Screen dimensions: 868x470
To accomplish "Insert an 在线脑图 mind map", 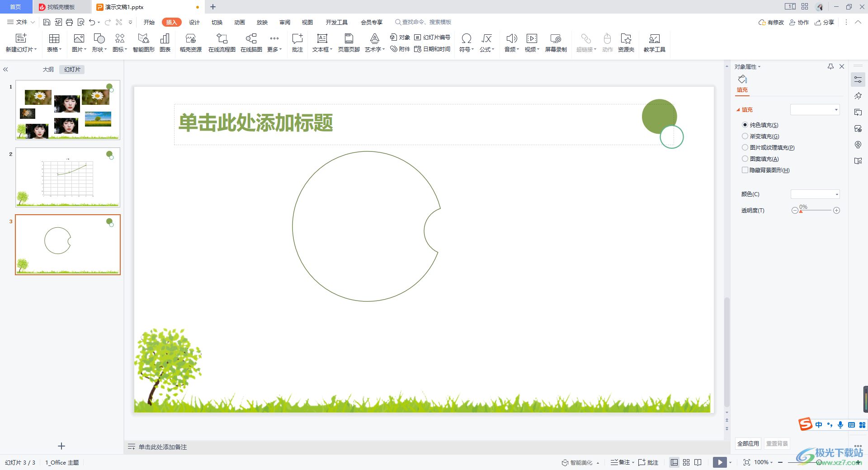I will coord(251,43).
